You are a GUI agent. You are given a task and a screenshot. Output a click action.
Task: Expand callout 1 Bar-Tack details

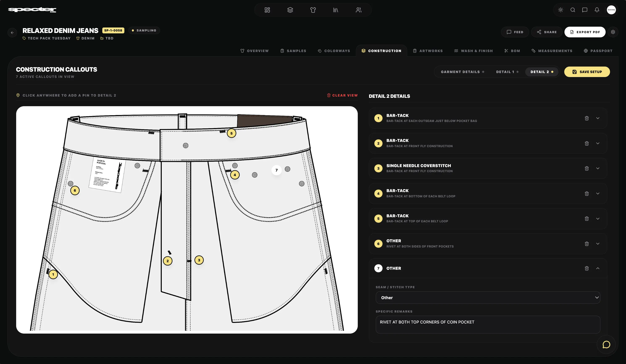pyautogui.click(x=598, y=118)
